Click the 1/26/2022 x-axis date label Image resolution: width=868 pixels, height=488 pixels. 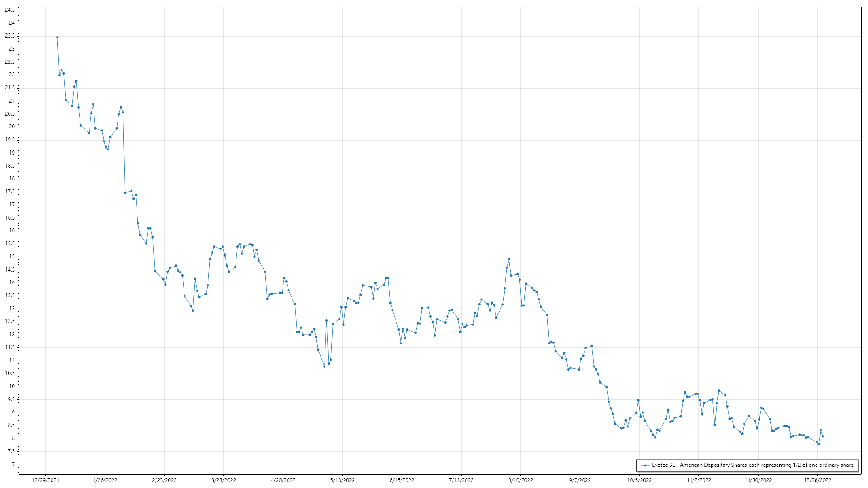tap(105, 480)
